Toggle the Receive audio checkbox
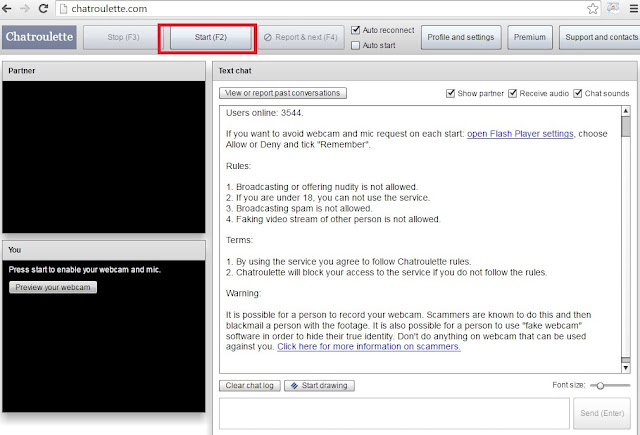 513,93
